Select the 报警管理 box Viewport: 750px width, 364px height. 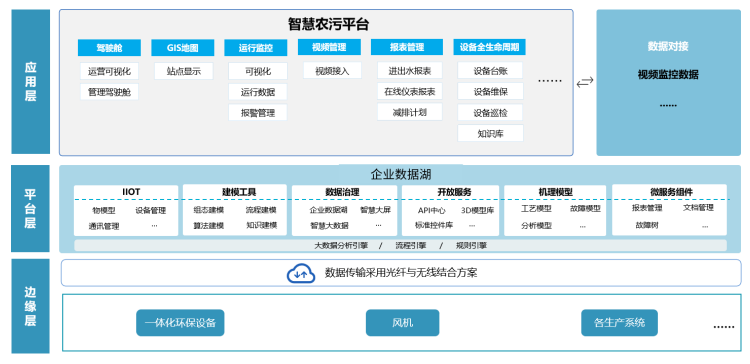[x=258, y=112]
